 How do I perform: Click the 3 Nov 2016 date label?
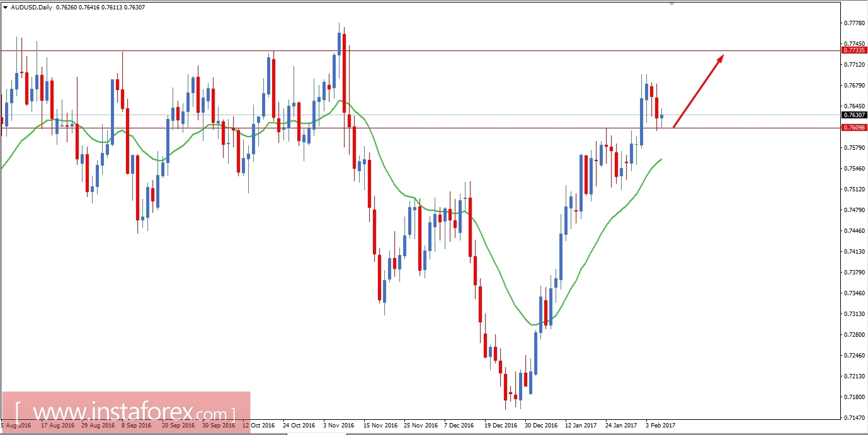(x=340, y=425)
